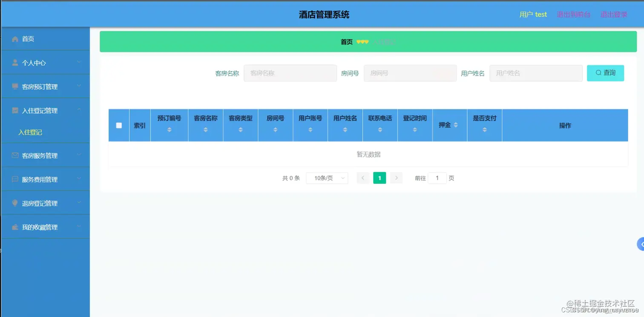This screenshot has height=317, width=644.
Task: Click the monitor icon for 客房预订管理
Action: [15, 86]
